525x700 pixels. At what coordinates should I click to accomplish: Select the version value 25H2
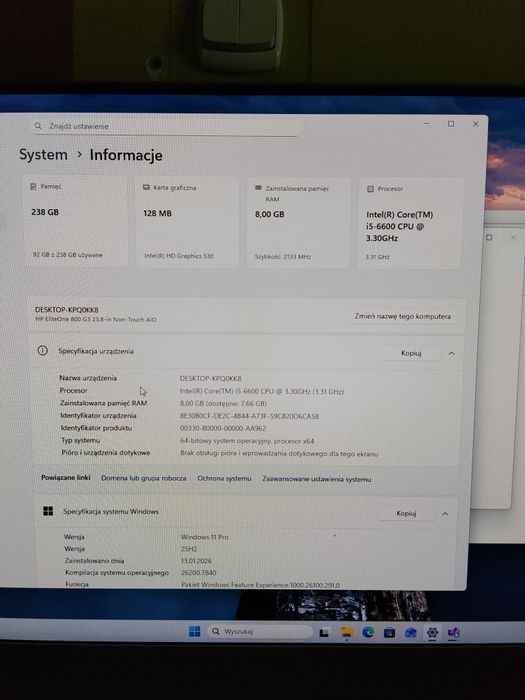point(189,549)
